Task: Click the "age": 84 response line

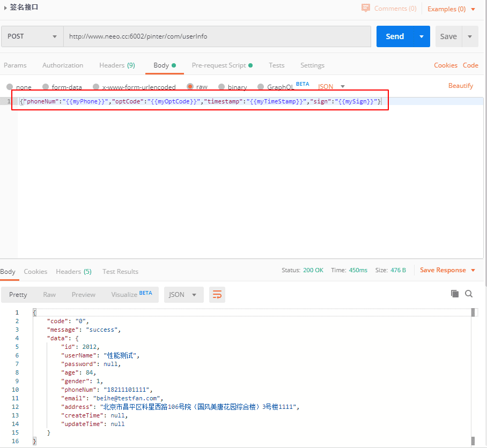Action: pyautogui.click(x=78, y=372)
